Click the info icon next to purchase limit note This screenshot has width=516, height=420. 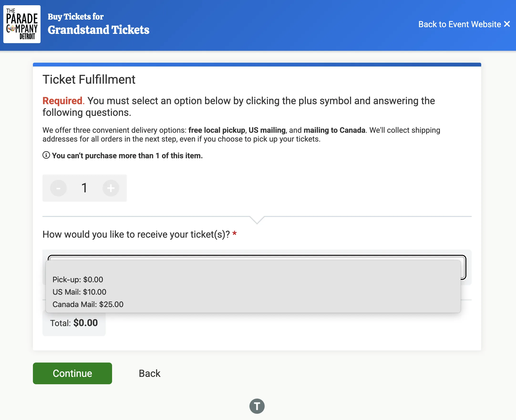coord(46,155)
